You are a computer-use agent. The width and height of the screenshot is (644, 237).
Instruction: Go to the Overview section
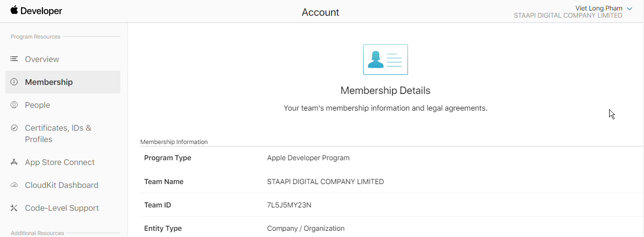coord(42,59)
